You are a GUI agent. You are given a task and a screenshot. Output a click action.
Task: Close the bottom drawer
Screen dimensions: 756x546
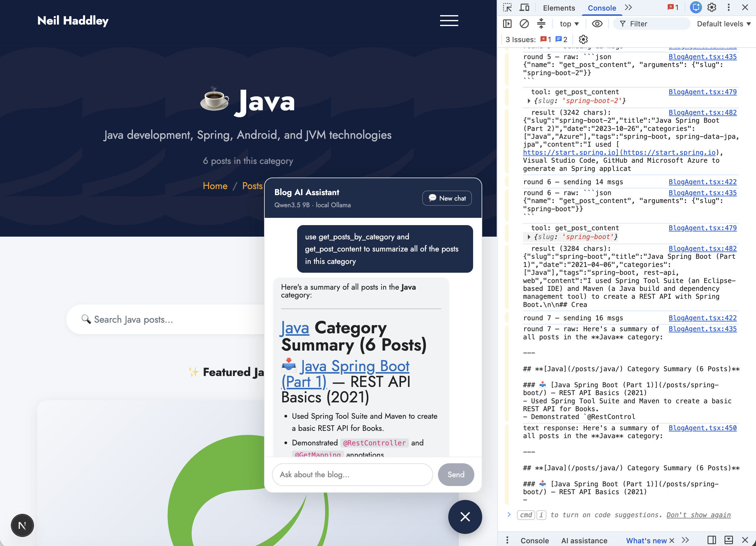click(745, 540)
